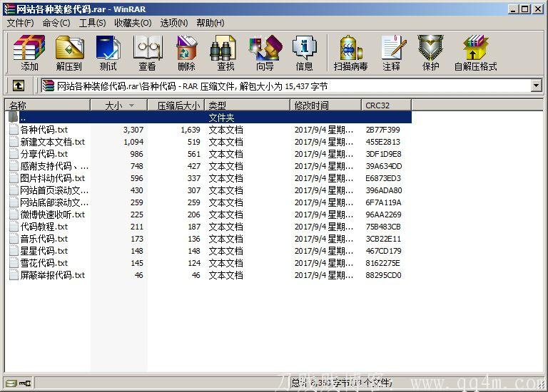Image resolution: width=548 pixels, height=392 pixels.
Task: Click CRC32 value 96AA2269
Action: [383, 215]
